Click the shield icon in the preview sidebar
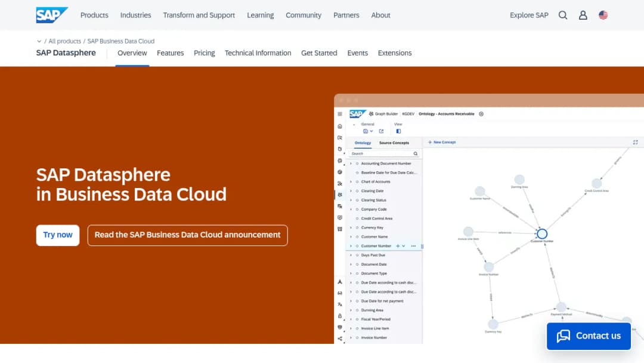Image resolution: width=644 pixels, height=363 pixels. pos(340,327)
